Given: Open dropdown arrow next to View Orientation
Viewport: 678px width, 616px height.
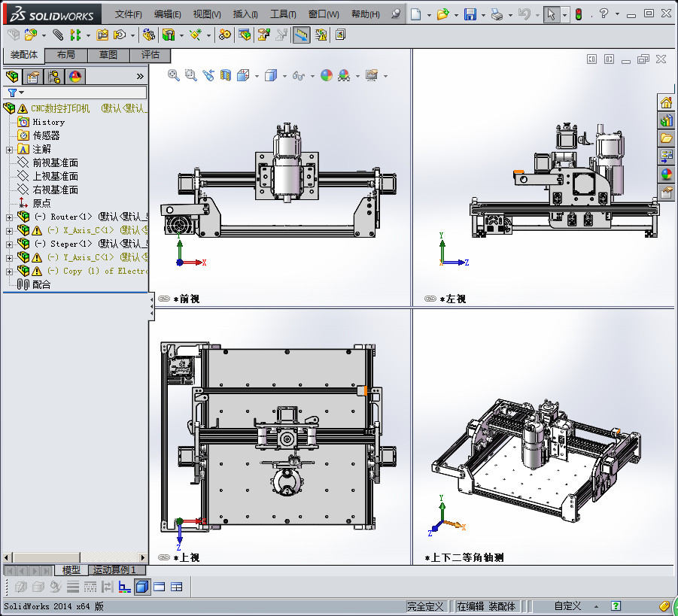Looking at the screenshot, I should pos(257,76).
